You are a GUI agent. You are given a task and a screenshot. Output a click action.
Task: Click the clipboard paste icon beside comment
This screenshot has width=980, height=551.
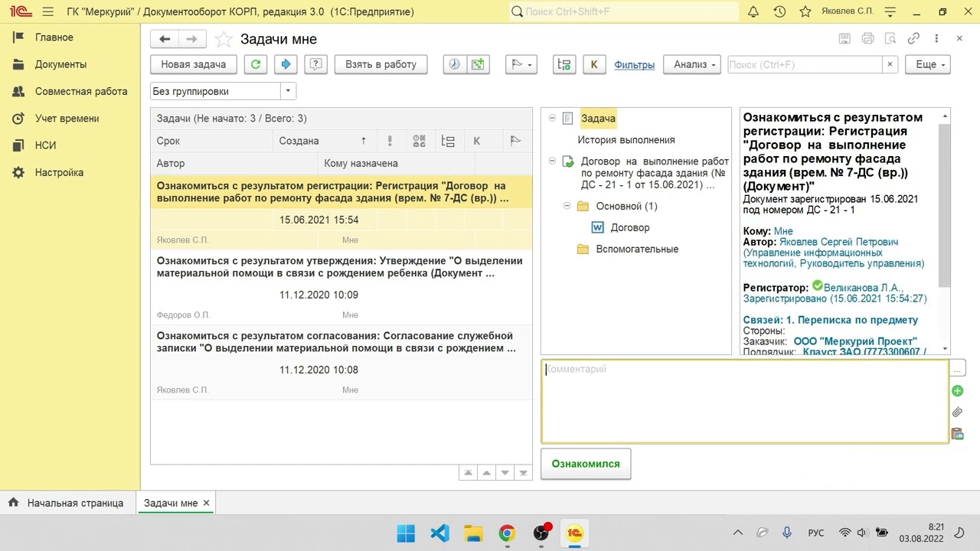point(957,434)
